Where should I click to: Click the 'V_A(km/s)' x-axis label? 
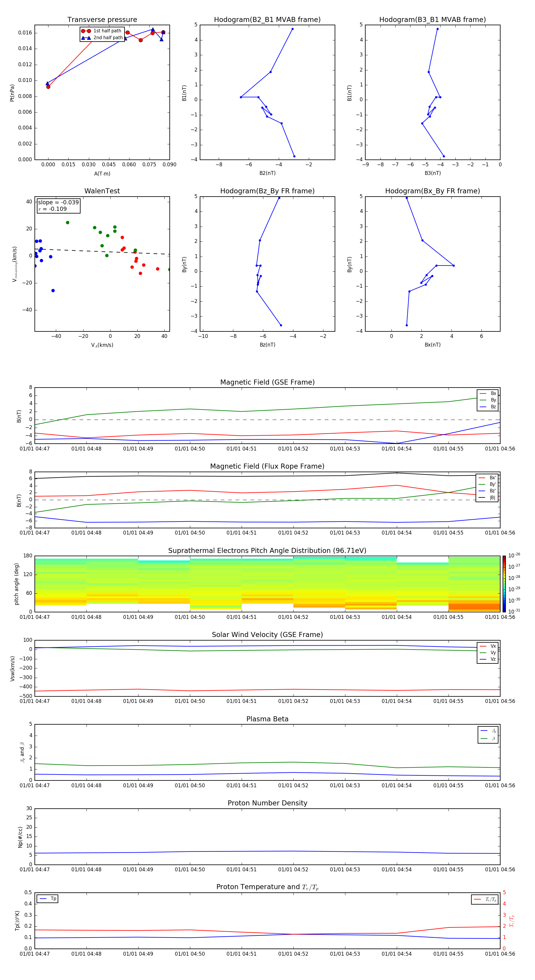pyautogui.click(x=102, y=345)
